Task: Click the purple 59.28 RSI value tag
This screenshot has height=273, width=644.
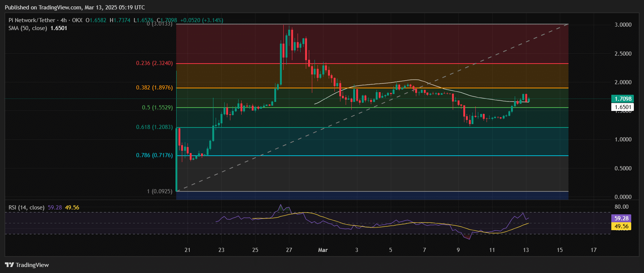Action: pyautogui.click(x=621, y=218)
